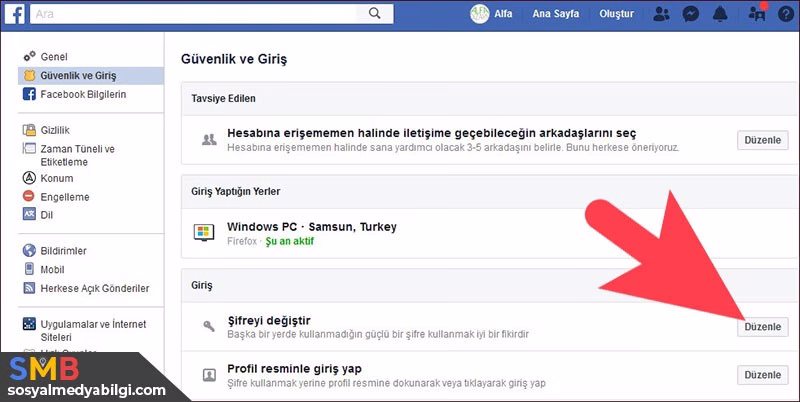Click the Windows PC device icon
The height and width of the screenshot is (402, 800).
(204, 233)
